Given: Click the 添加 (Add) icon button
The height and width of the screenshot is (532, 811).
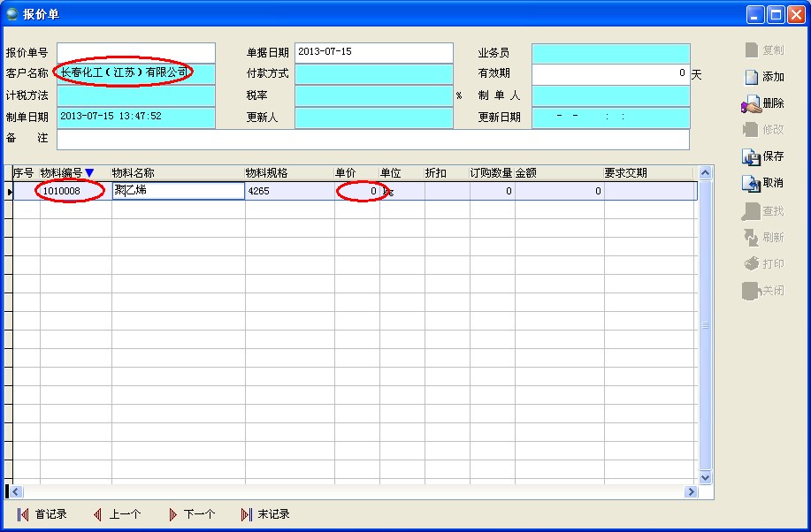Looking at the screenshot, I should tap(764, 77).
